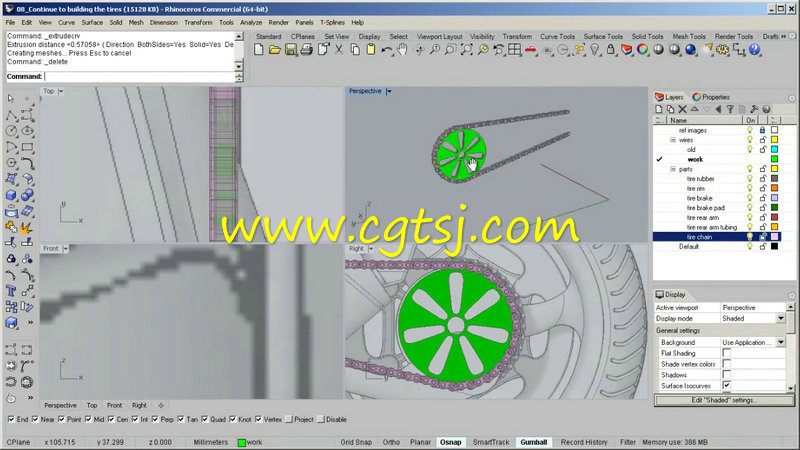Toggle Grid Snap in status bar
Screen dimensions: 800x450
pos(356,442)
